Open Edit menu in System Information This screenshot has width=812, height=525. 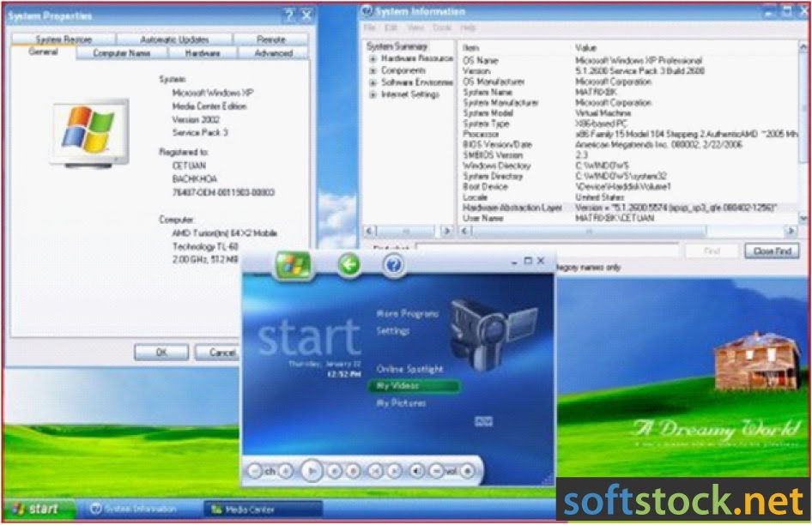click(391, 27)
